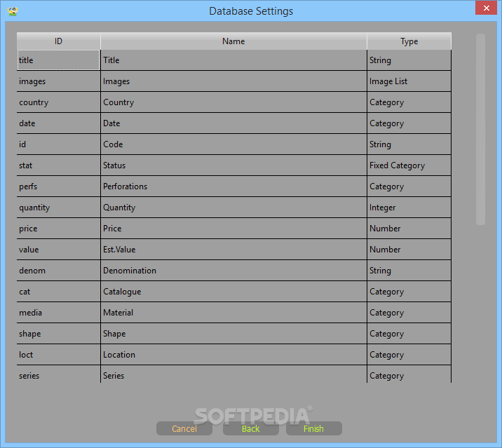Viewport: 502px width, 448px height.
Task: Select the 'stat' ID cell
Action: tap(59, 165)
